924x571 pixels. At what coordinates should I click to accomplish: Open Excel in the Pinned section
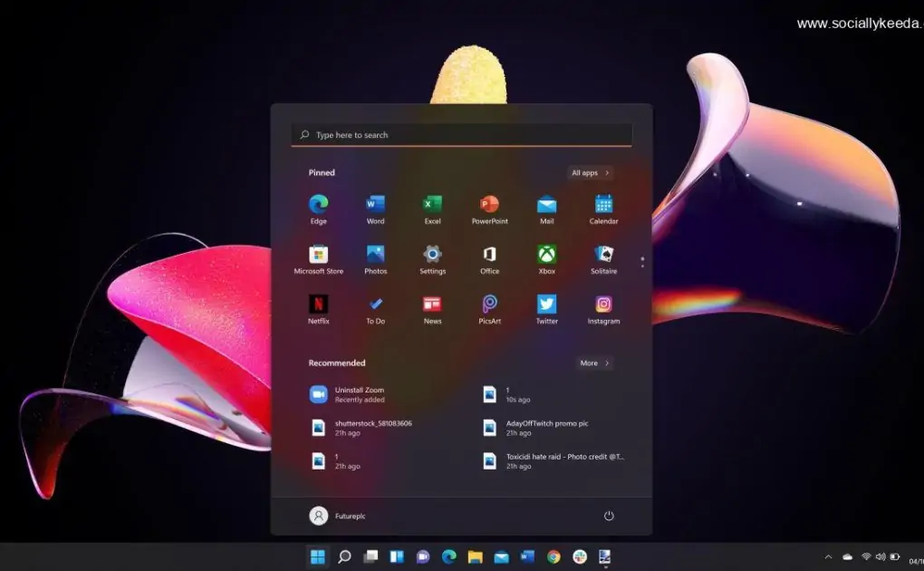coord(432,209)
